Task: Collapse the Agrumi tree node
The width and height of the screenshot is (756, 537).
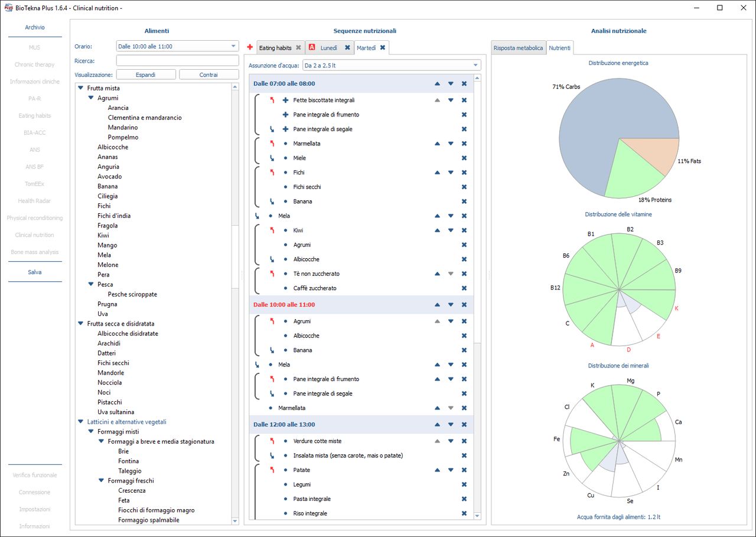Action: tap(91, 98)
